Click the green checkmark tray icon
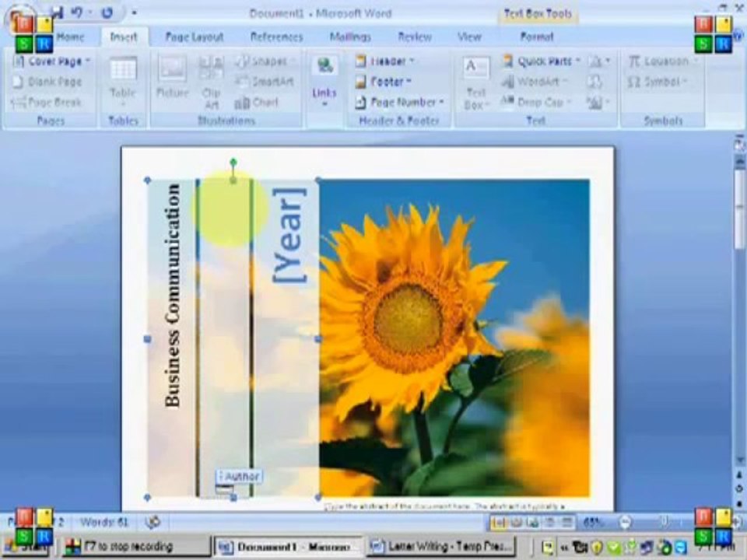747x560 pixels. point(615,547)
